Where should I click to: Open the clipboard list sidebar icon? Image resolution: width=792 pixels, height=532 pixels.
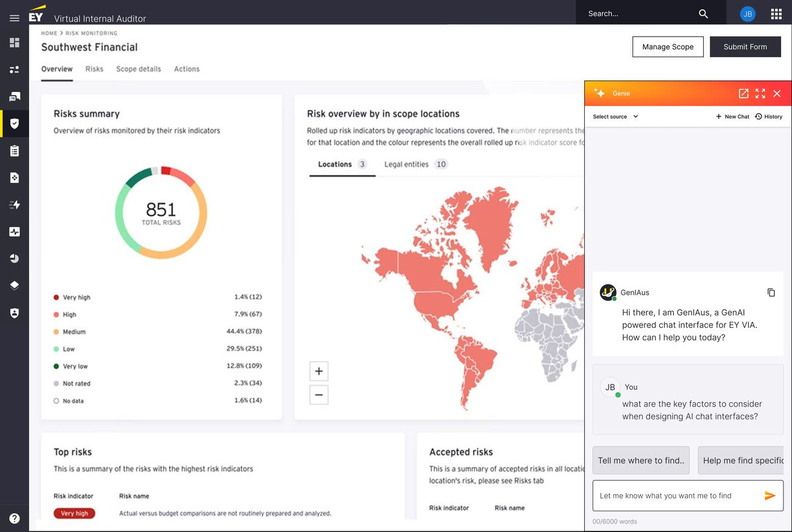[15, 151]
